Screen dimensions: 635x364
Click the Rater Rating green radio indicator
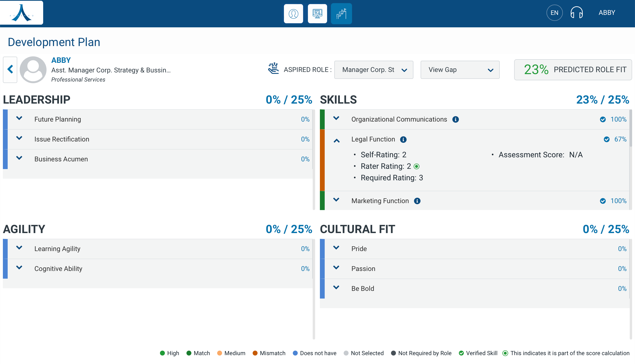(417, 166)
